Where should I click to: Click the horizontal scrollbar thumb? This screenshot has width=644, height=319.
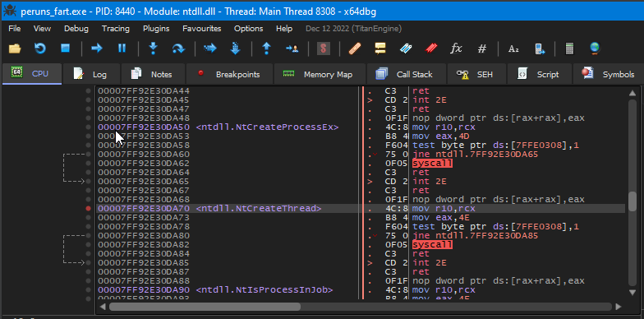[205, 307]
